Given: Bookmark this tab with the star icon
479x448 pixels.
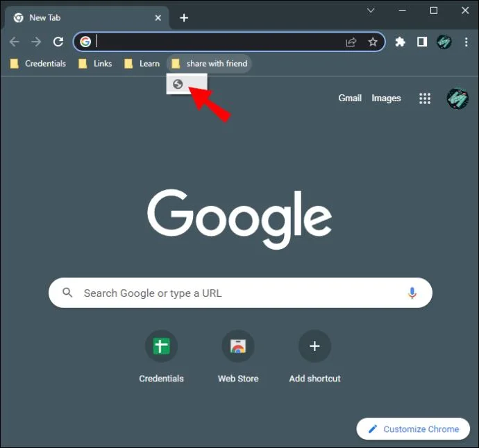Looking at the screenshot, I should coord(373,42).
